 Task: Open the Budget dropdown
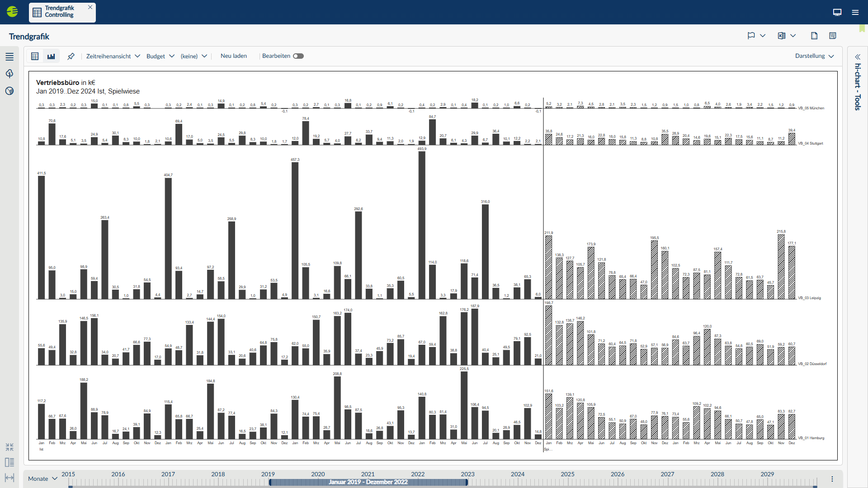160,56
